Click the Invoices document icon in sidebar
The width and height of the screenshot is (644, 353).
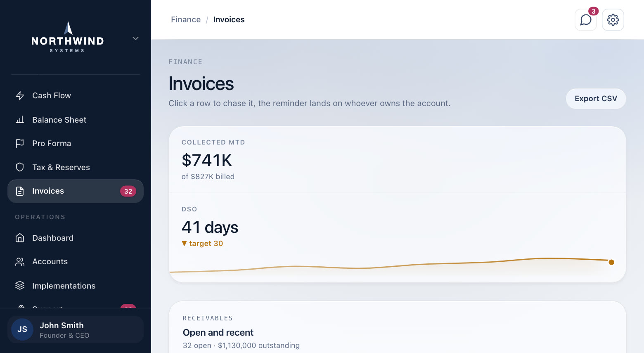click(20, 191)
